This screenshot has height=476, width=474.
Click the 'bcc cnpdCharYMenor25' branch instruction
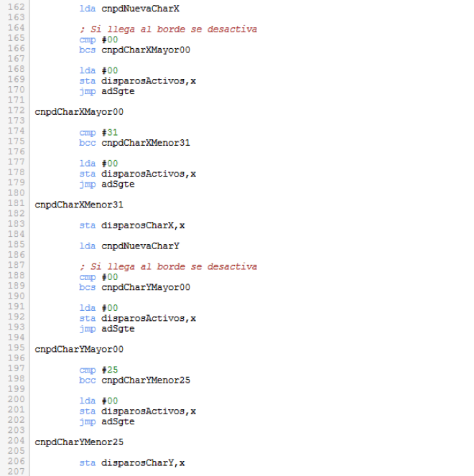pos(134,380)
